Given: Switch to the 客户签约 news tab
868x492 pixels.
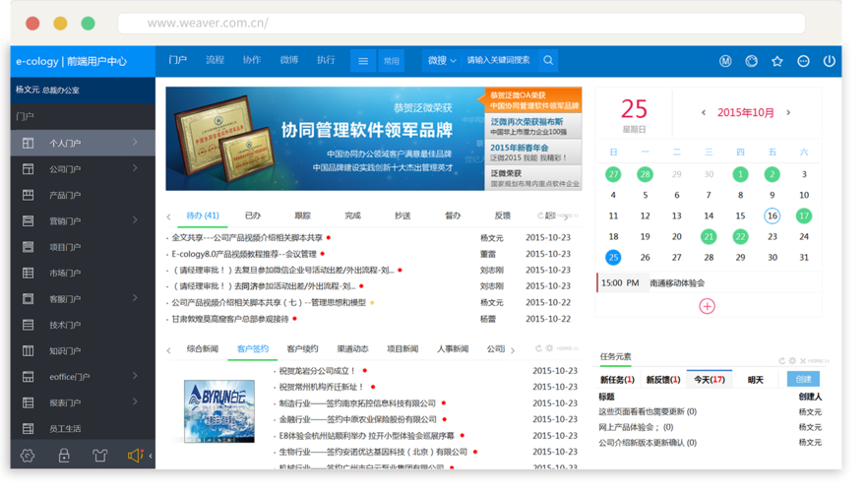Looking at the screenshot, I should [252, 349].
